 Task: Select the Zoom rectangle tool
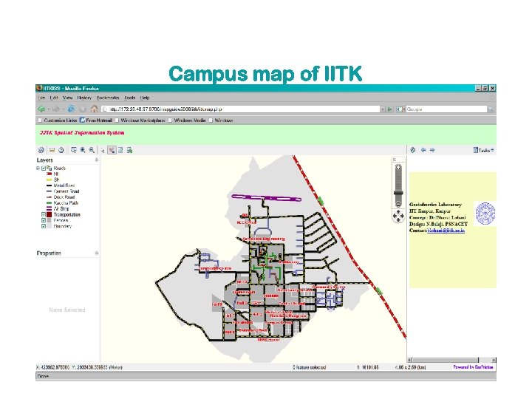(x=74, y=150)
